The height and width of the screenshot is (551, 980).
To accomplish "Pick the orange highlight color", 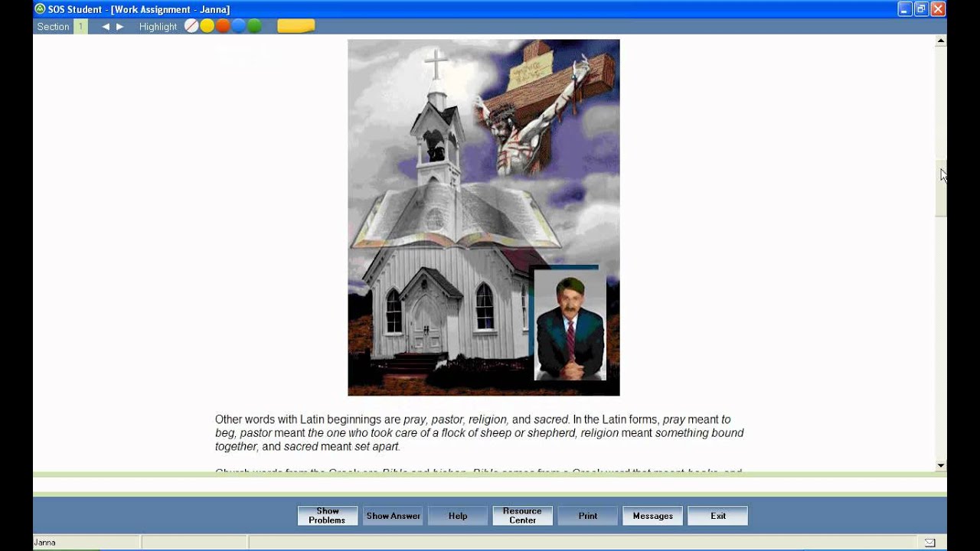I will (x=223, y=26).
